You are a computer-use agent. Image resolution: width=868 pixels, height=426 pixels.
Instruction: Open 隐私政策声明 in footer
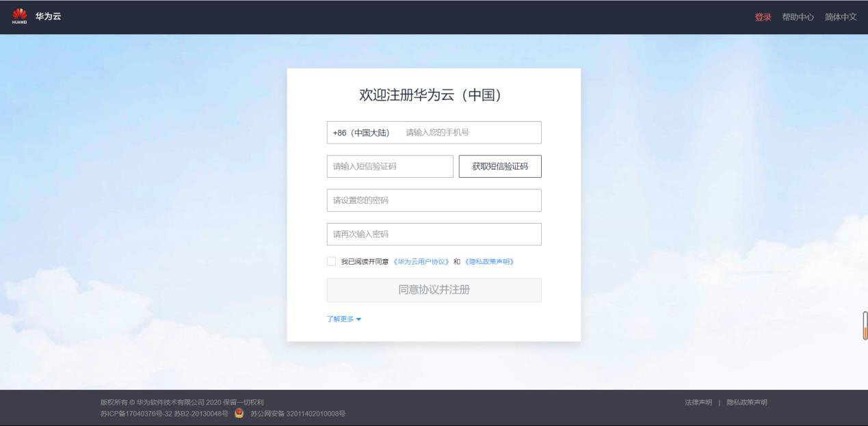coord(747,402)
